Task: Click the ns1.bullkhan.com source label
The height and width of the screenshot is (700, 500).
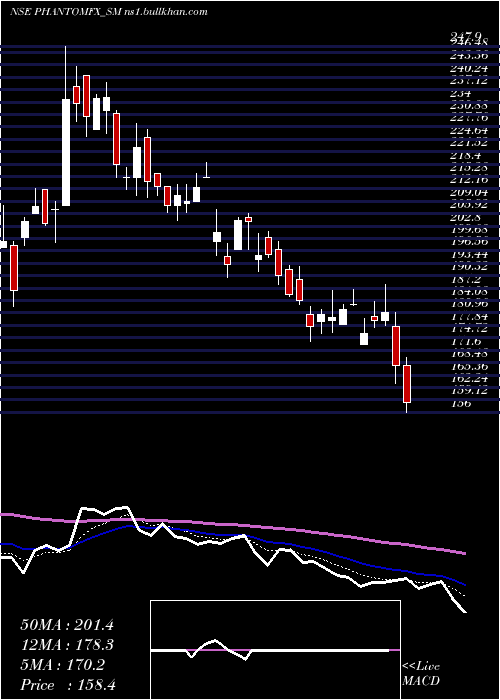Action: [165, 12]
